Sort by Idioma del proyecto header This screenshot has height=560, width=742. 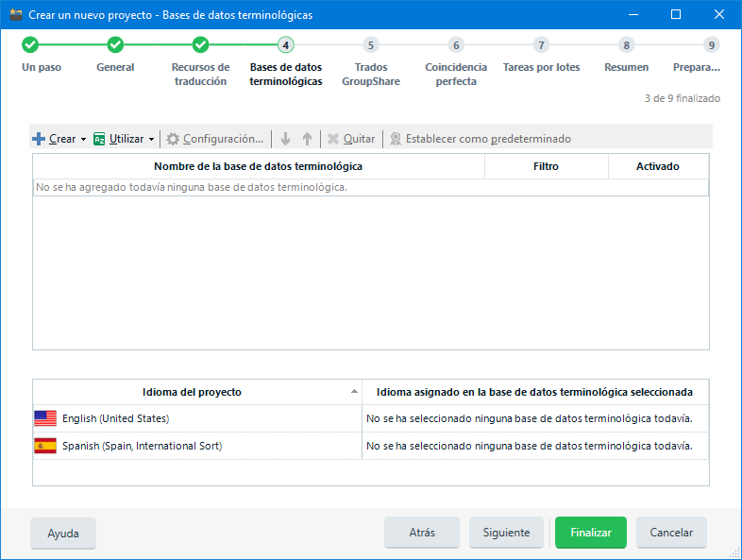point(193,392)
